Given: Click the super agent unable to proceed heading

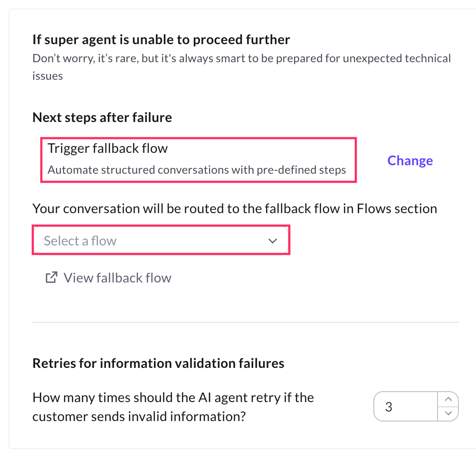Looking at the screenshot, I should tap(161, 39).
